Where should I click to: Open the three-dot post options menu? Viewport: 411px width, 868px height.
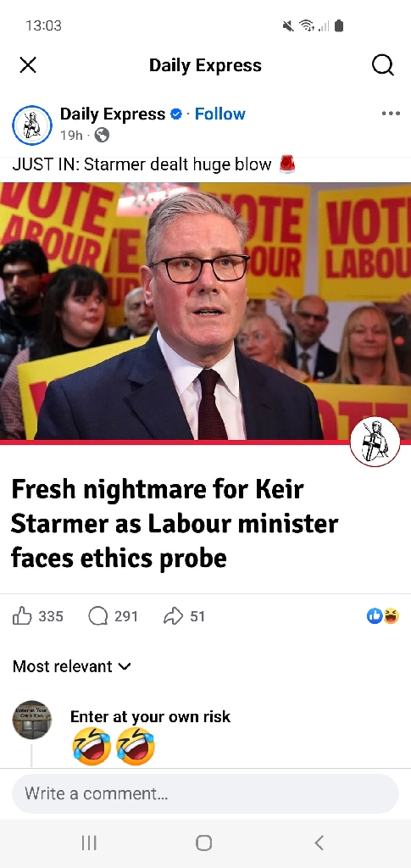click(x=391, y=114)
